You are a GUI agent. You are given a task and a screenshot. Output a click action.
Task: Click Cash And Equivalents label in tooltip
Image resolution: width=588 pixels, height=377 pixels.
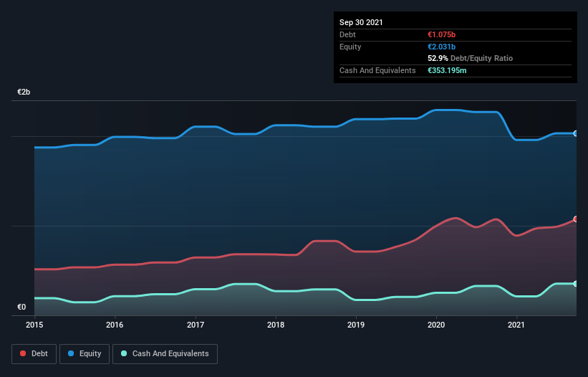point(377,70)
